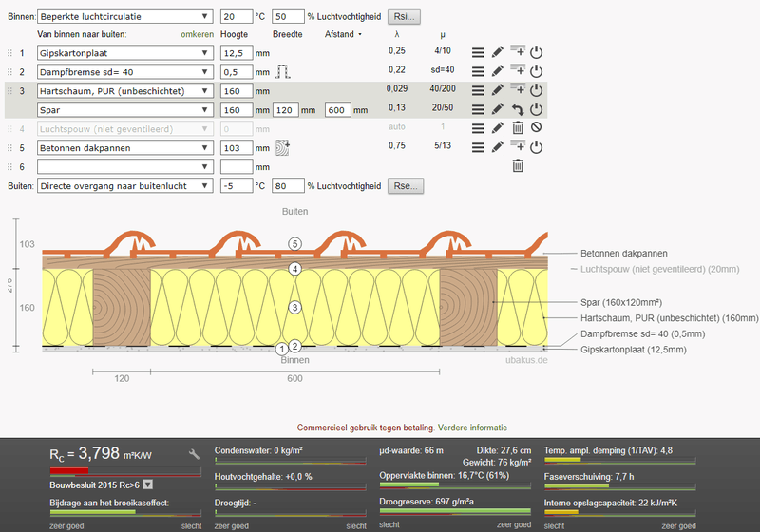Add a sublayer to the Gipskartonplaat row
This screenshot has height=532, width=760.
[x=518, y=50]
